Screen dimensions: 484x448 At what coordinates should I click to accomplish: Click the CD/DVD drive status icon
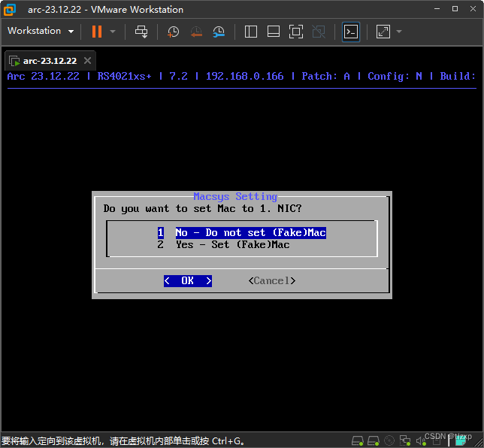[x=389, y=440]
